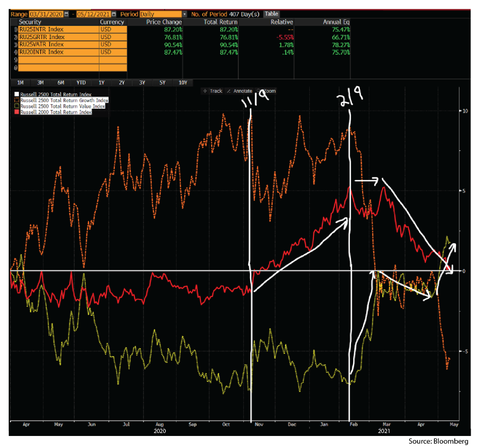Viewport: 480px width, 448px height.
Task: Select the 1M time range tab
Action: coord(20,83)
